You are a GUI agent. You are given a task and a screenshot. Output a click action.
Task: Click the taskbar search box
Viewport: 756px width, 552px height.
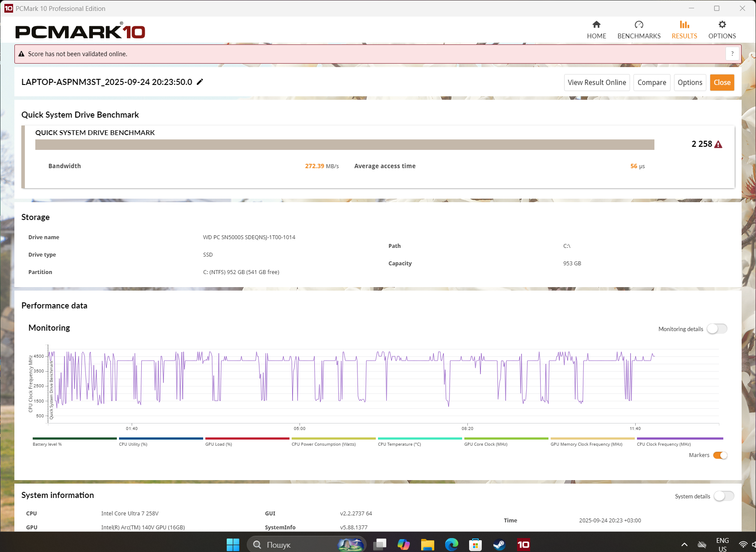click(x=306, y=544)
